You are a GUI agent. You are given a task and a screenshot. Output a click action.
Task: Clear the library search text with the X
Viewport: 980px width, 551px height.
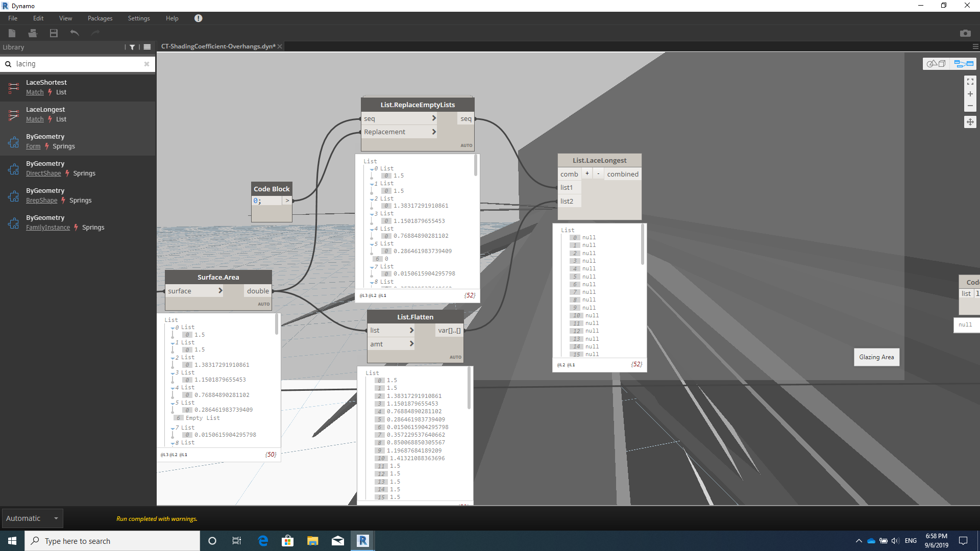(146, 64)
